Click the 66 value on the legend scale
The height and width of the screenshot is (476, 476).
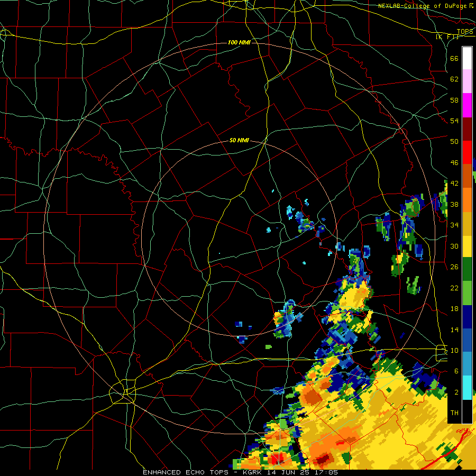(x=454, y=58)
